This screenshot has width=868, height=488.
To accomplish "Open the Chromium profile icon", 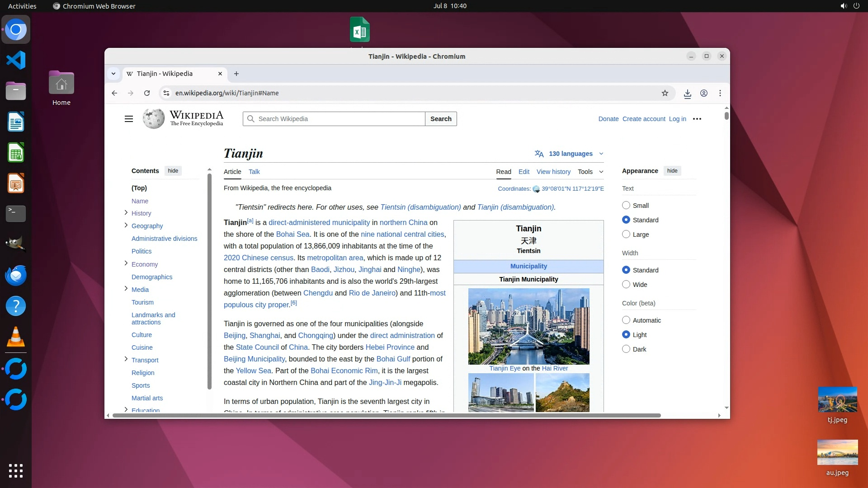I will coord(703,93).
